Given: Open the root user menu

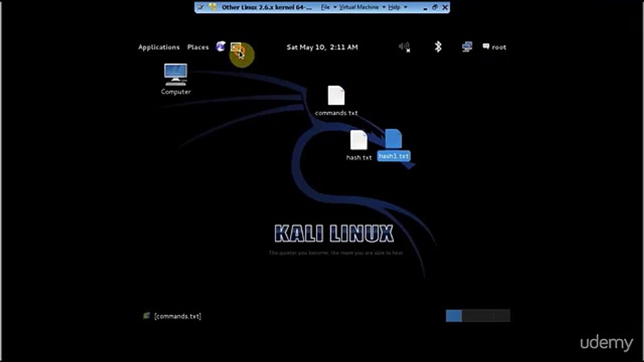Looking at the screenshot, I should click(x=495, y=47).
